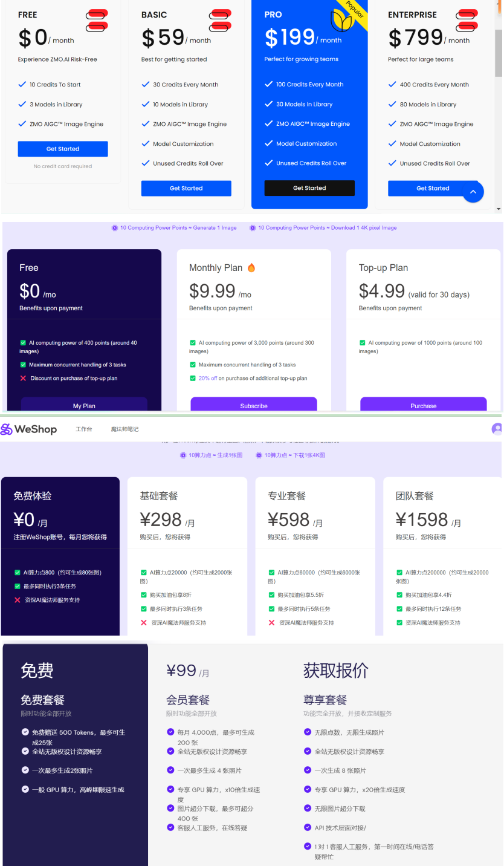Click the fire icon beside Monthly Plan
The width and height of the screenshot is (504, 866).
(x=251, y=267)
